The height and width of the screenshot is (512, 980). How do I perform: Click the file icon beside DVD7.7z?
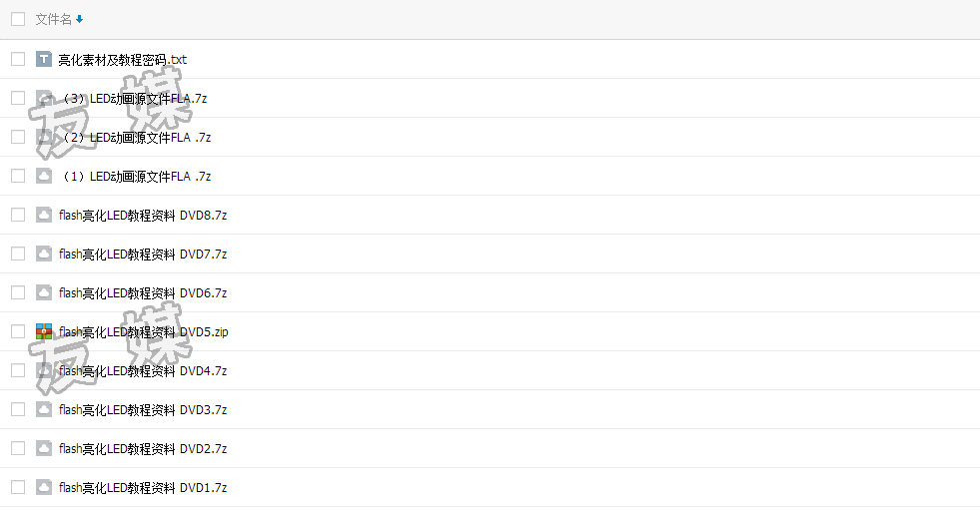coord(44,254)
